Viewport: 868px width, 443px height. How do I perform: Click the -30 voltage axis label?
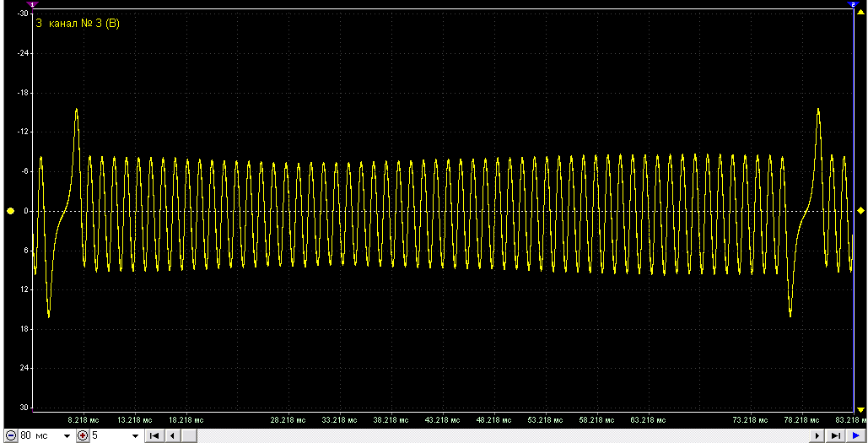tap(24, 14)
